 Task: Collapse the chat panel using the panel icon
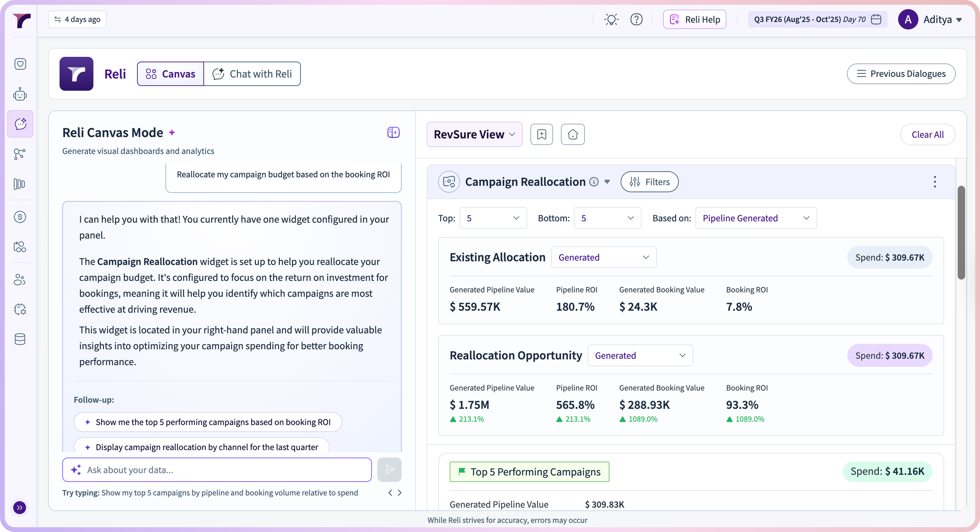click(393, 132)
